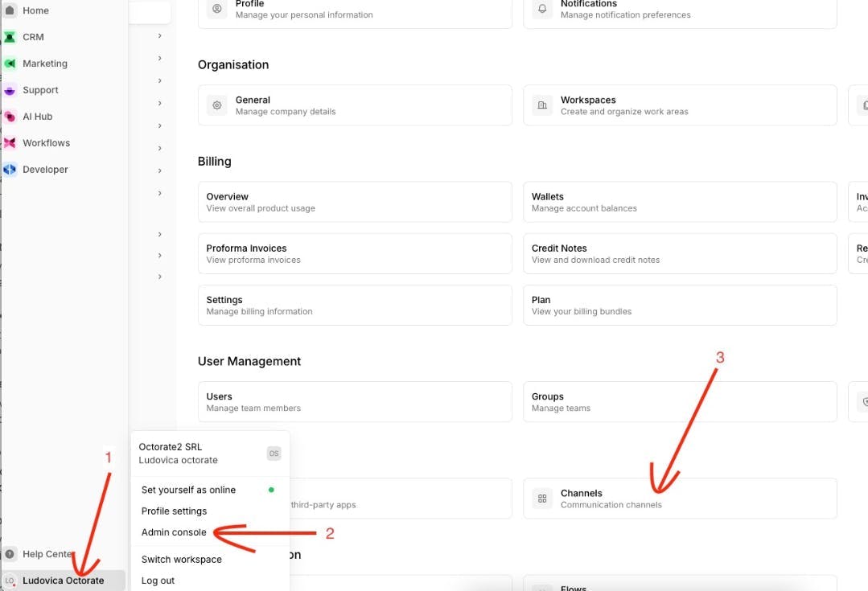The width and height of the screenshot is (868, 591).
Task: Click the Channels grid icon
Action: pos(542,499)
